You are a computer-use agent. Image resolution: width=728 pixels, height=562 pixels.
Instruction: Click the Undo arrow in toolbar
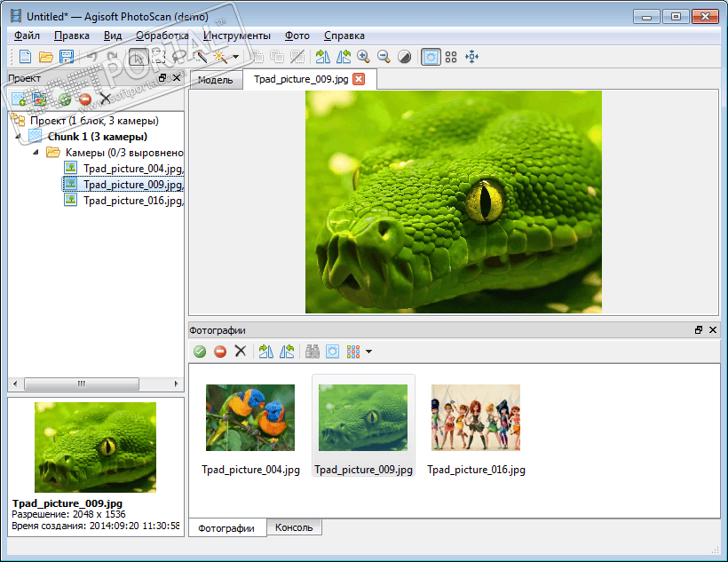[x=92, y=57]
